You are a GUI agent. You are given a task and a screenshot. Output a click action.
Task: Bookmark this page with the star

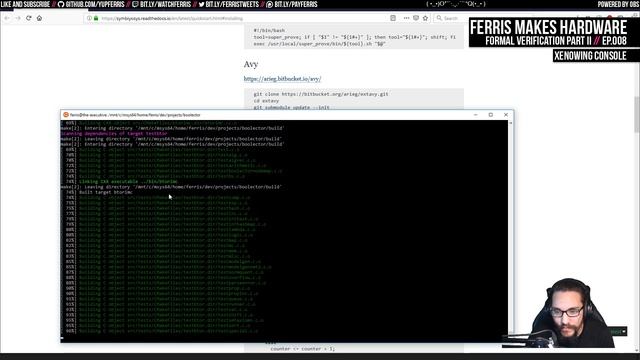click(425, 18)
